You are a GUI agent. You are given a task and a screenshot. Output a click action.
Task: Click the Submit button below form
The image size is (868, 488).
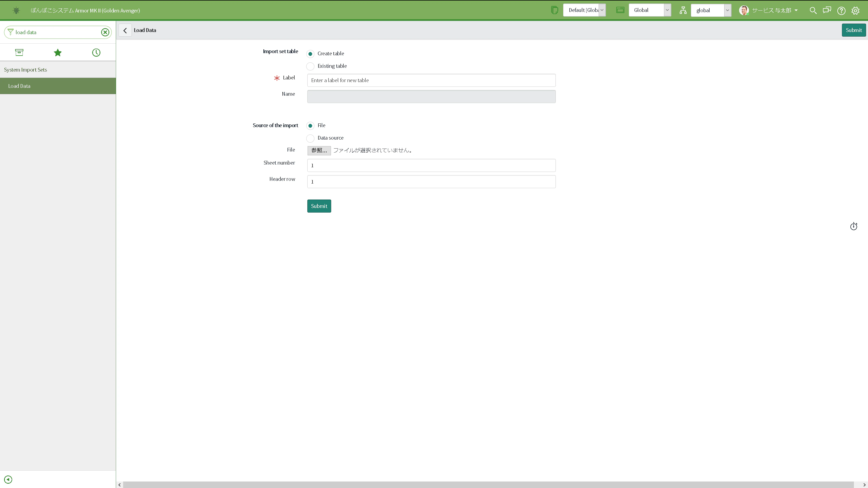point(319,206)
